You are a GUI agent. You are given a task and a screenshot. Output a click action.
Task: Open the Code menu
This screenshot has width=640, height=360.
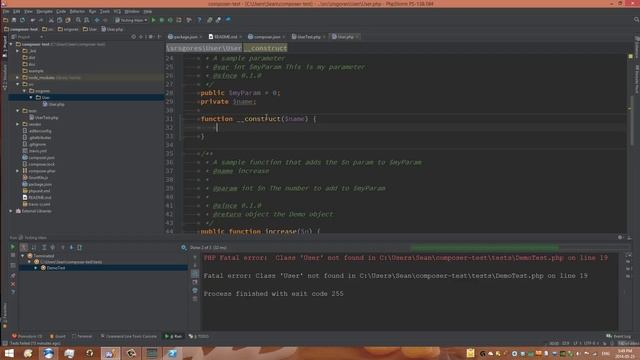pyautogui.click(x=61, y=11)
